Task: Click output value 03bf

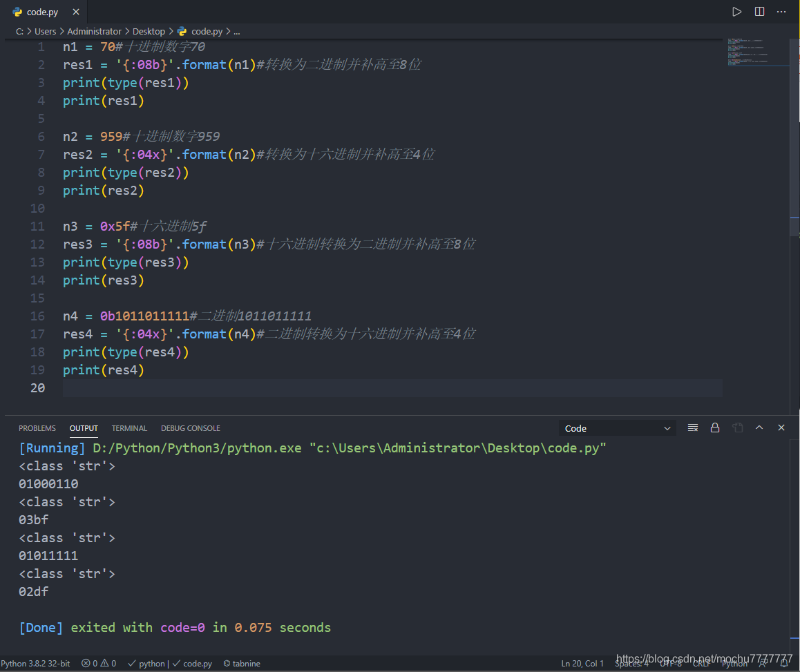Action: pos(34,520)
